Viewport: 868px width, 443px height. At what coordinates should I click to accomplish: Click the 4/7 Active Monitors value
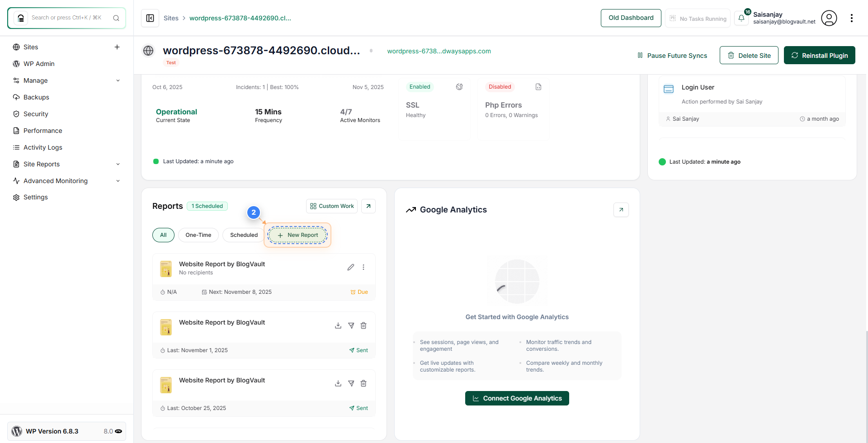[x=346, y=112]
